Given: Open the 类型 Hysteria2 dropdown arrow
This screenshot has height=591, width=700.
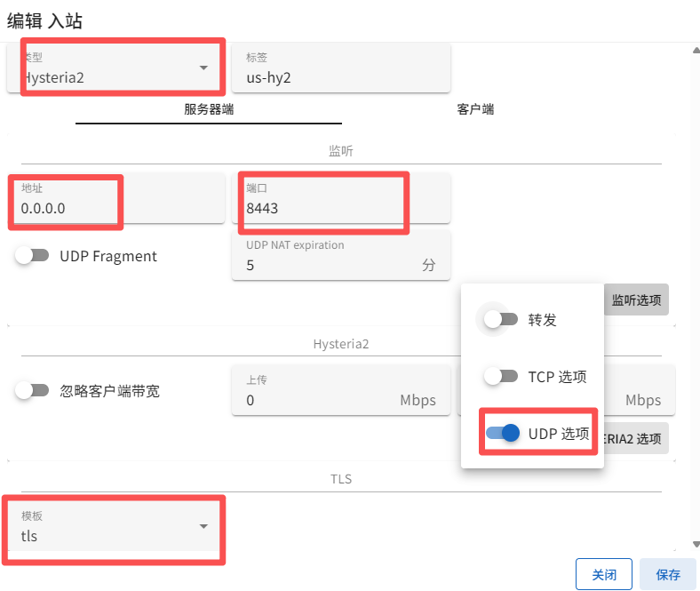Looking at the screenshot, I should (x=203, y=68).
